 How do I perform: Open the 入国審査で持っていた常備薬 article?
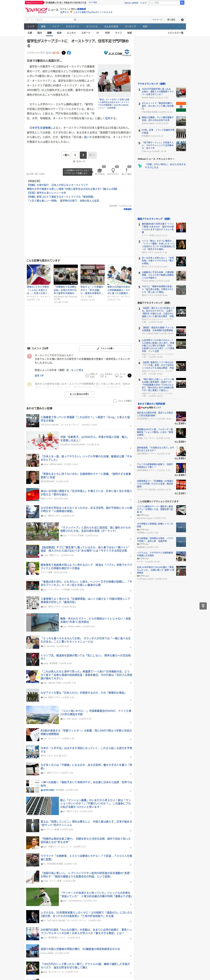coord(85,419)
